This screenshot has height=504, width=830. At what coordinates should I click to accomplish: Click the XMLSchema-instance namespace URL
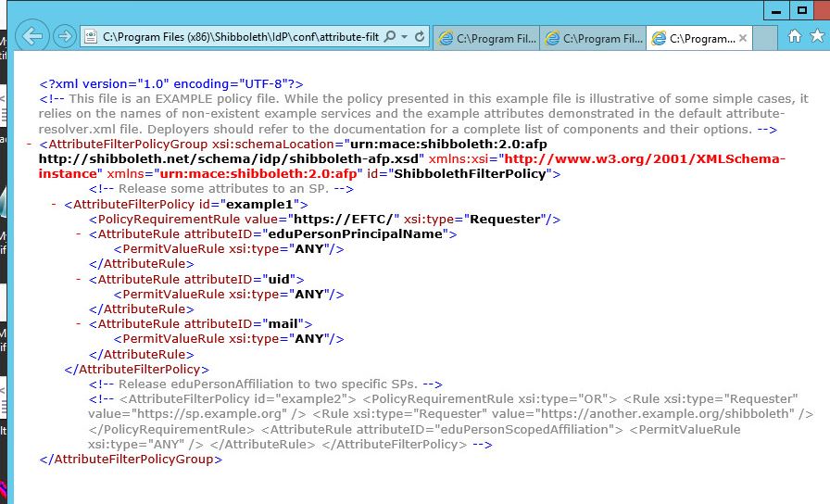[x=412, y=166]
